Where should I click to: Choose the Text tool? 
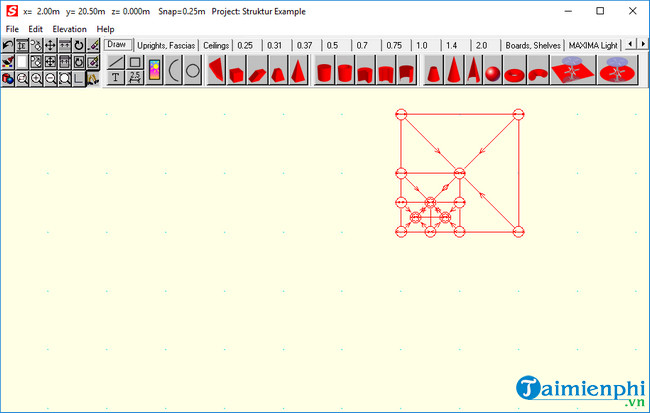[115, 77]
